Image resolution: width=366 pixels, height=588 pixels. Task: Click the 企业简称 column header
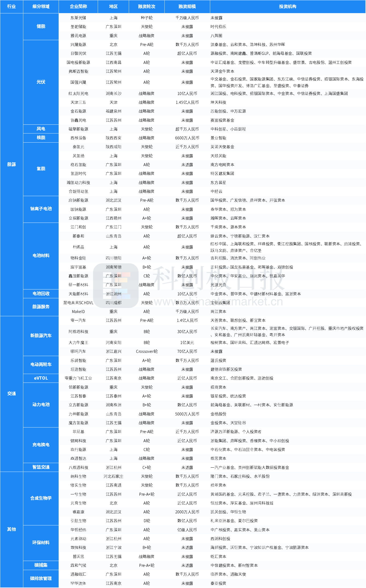click(x=78, y=6)
